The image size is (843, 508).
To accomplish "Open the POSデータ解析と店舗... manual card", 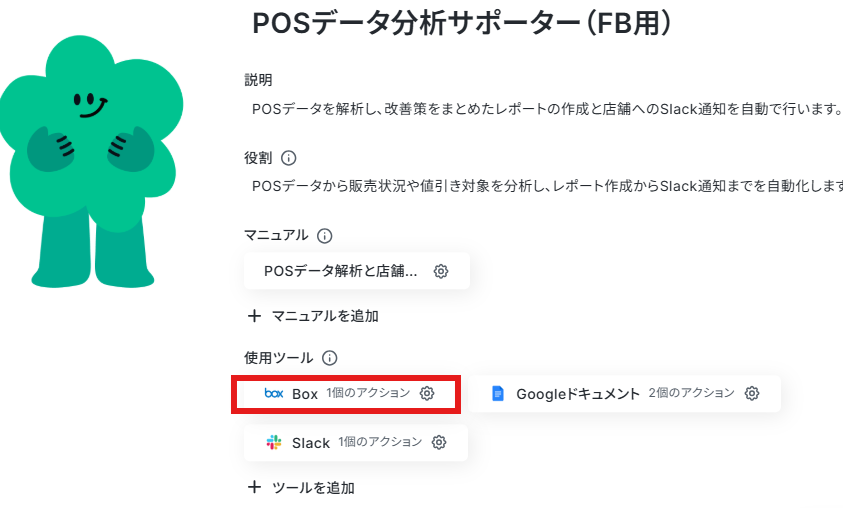I will [x=356, y=271].
